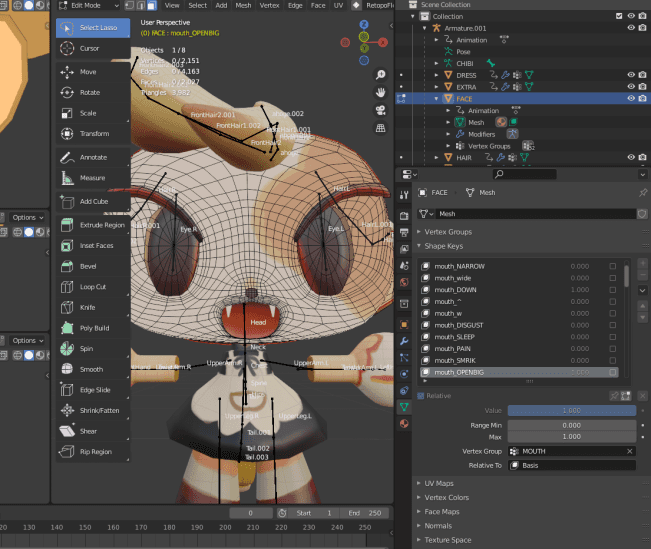The height and width of the screenshot is (549, 651).
Task: Click the UV header menu
Action: coord(338,5)
